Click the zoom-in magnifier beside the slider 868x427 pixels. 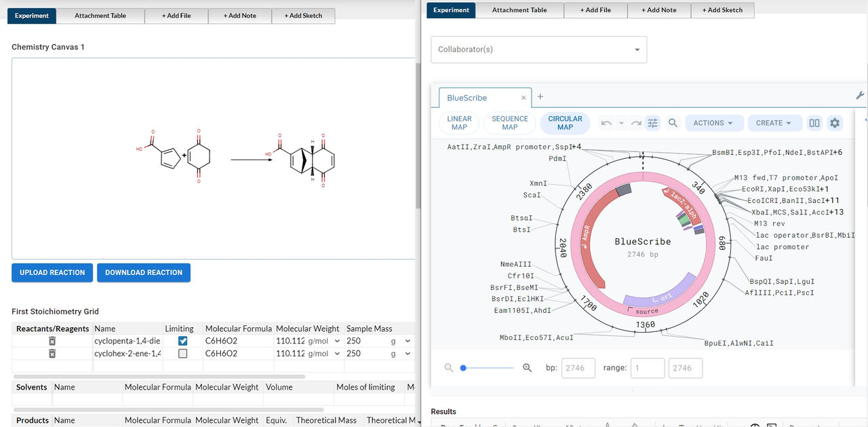527,368
